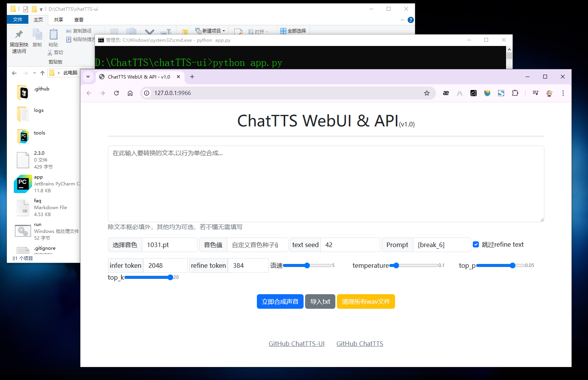588x380 pixels.
Task: Click Copy path (复制路径) in Explorer
Action: pos(79,31)
